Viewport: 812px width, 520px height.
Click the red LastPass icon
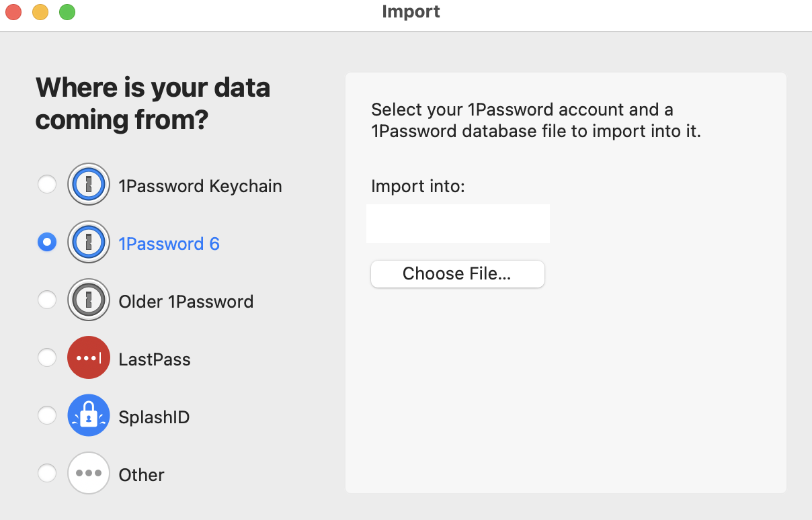88,357
